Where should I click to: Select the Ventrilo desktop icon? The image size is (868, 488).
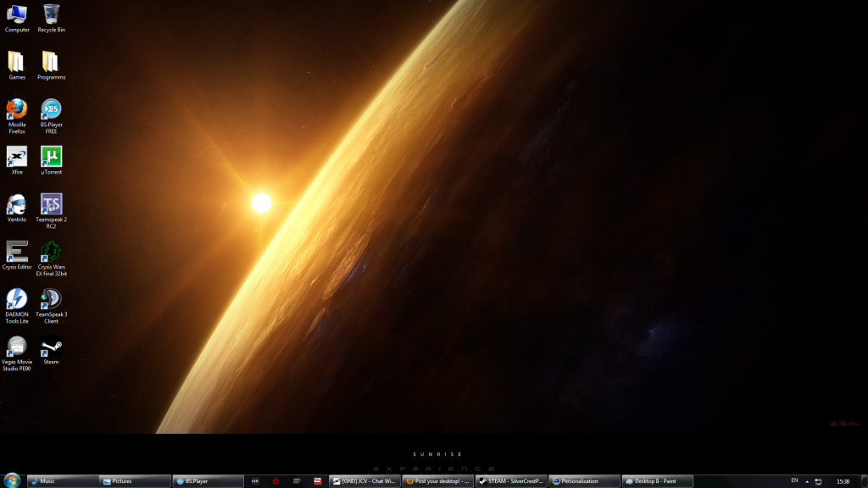(x=17, y=205)
